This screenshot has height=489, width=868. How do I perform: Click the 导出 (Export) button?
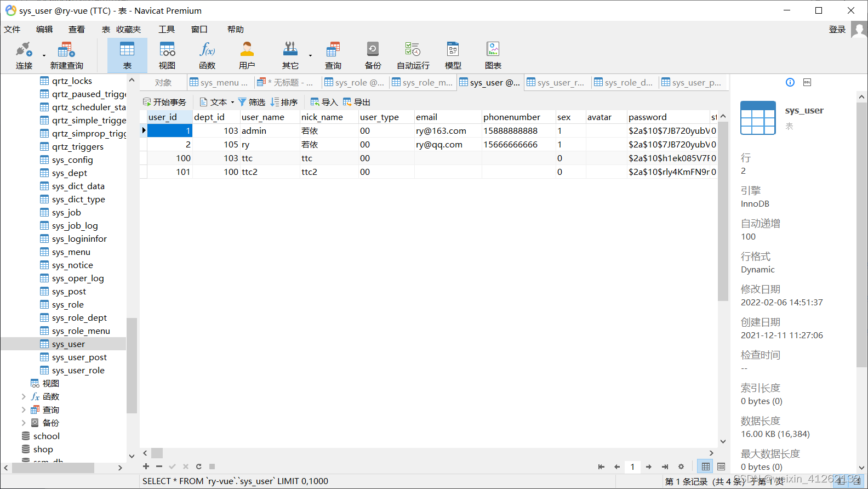(357, 102)
